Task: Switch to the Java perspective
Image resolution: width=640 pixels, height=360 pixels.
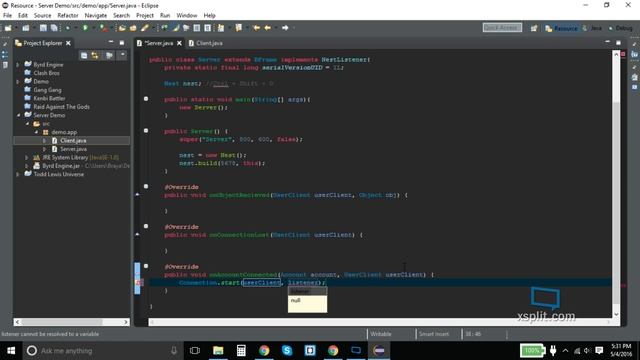Action: point(592,28)
